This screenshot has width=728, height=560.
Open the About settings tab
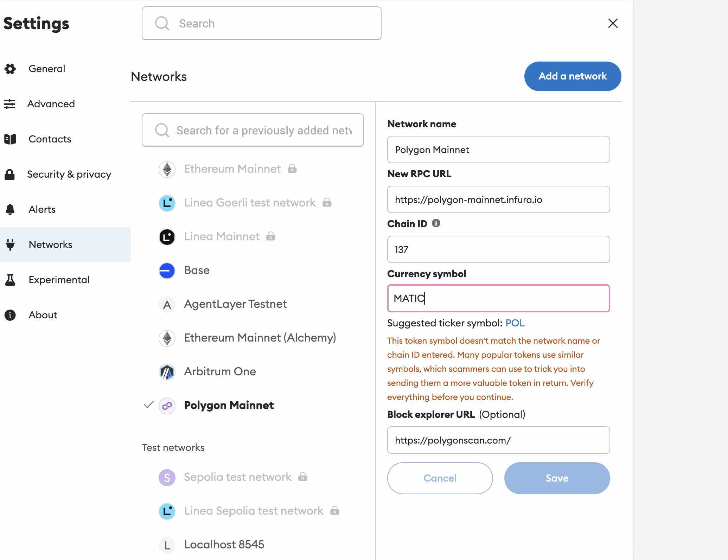point(43,315)
